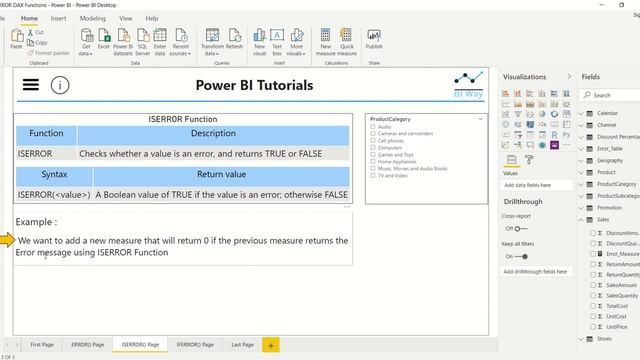
Task: Turn off the Keep all filters toggle
Action: 521,256
